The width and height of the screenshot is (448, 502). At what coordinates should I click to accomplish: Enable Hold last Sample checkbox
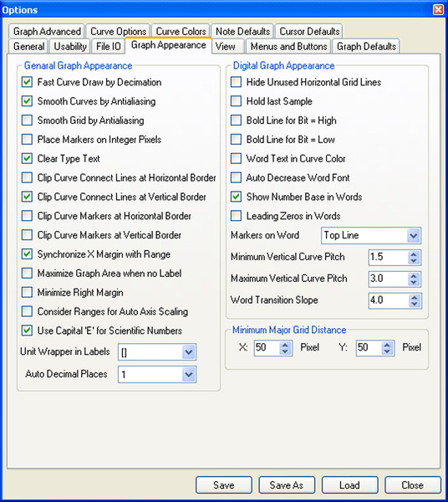[x=236, y=101]
